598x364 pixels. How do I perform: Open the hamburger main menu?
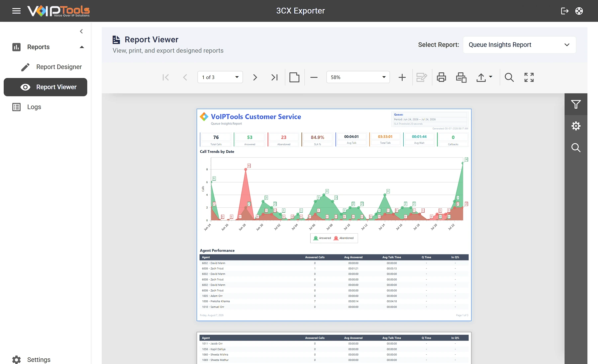click(16, 11)
